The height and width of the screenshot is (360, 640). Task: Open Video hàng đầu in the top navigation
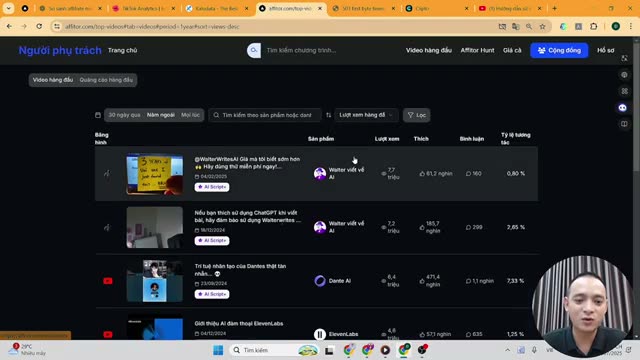coord(429,50)
